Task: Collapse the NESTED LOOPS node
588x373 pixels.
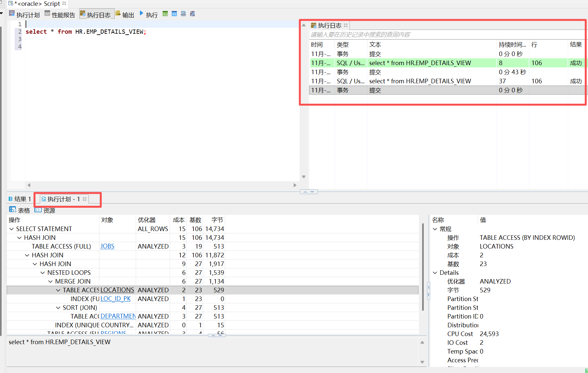Action: coord(43,273)
